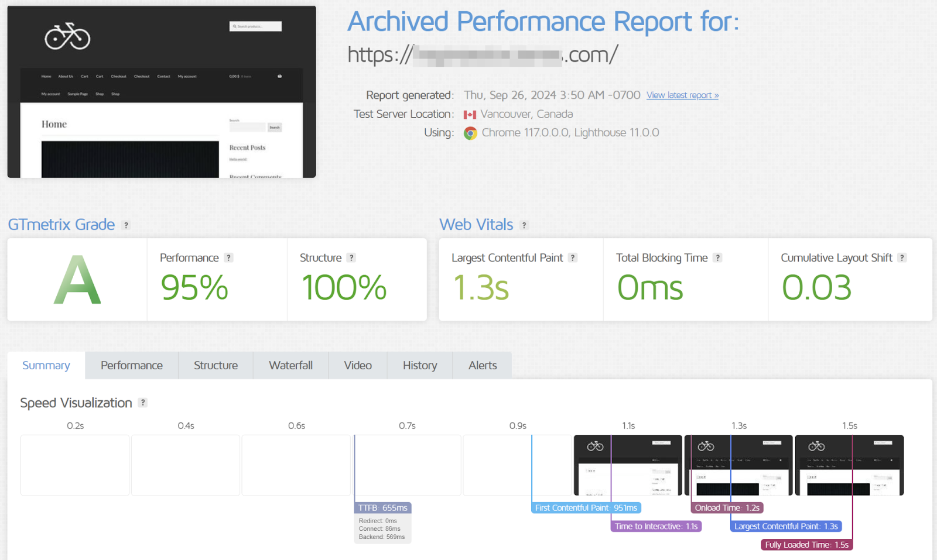Click the website screenshot thumbnail
Image resolution: width=937 pixels, height=560 pixels.
[x=162, y=92]
